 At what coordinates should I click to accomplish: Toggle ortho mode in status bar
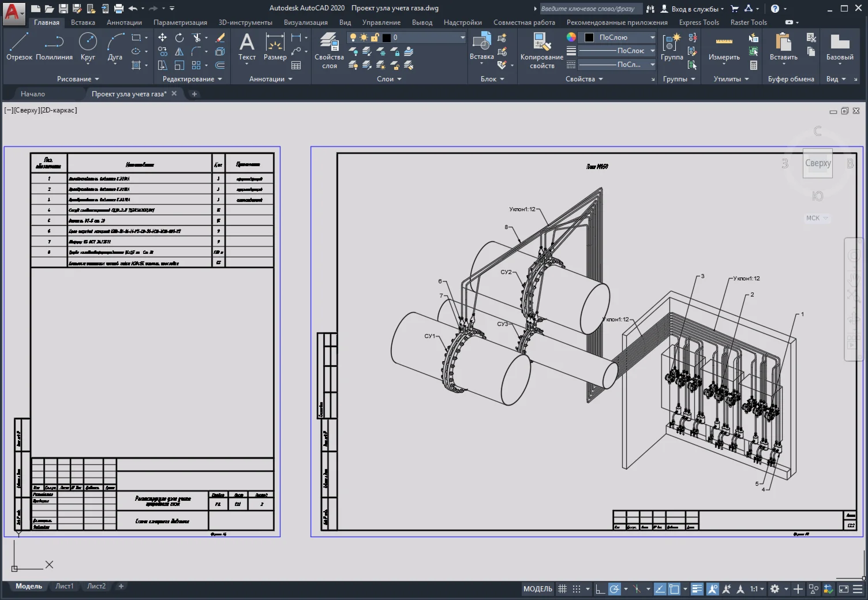point(601,589)
